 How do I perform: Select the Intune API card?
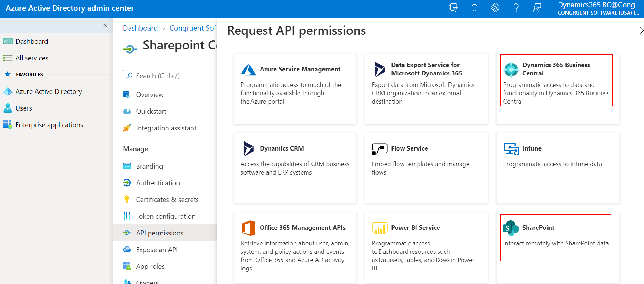click(558, 168)
